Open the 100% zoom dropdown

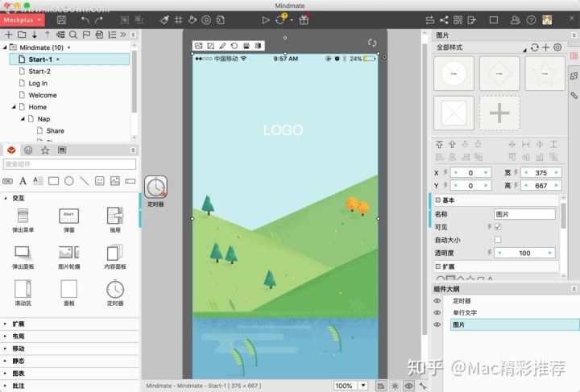363,386
